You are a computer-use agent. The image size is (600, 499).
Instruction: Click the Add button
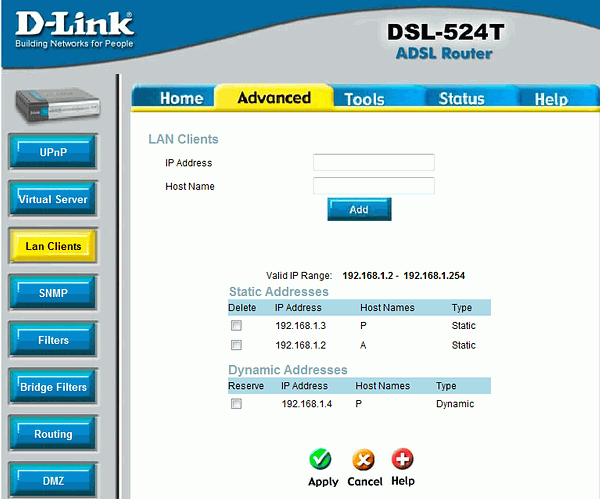[x=359, y=209]
